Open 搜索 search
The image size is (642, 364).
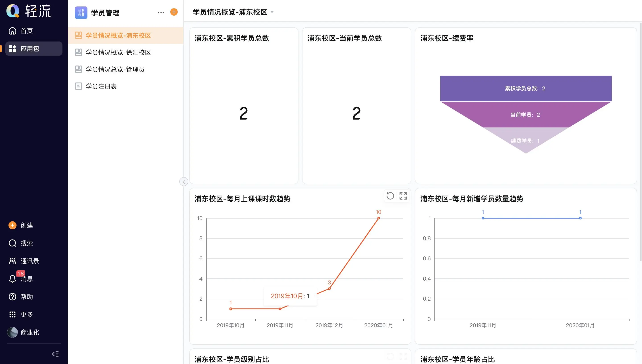point(21,243)
